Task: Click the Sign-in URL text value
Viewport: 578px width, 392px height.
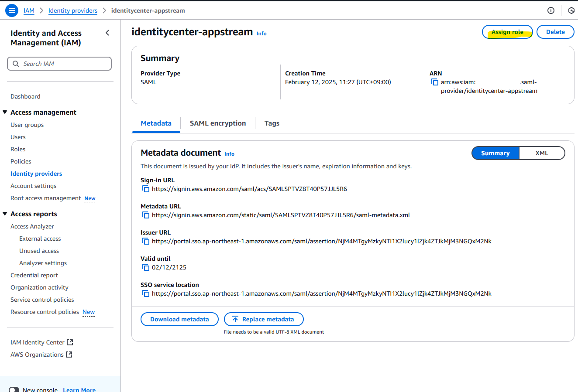Action: (249, 189)
